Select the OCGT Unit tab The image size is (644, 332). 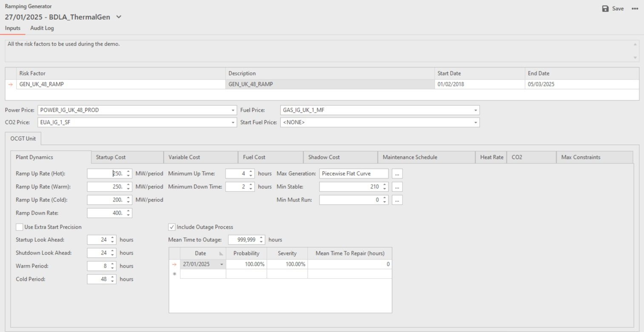pos(23,139)
